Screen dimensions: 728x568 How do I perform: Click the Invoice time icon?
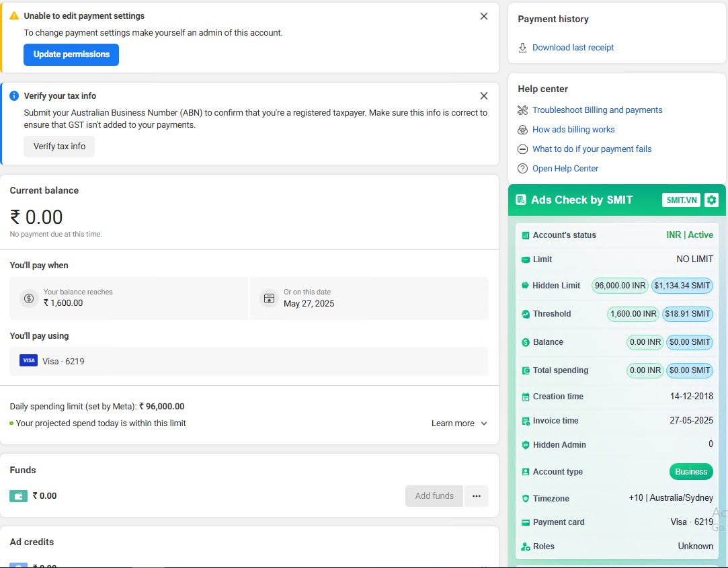(x=525, y=421)
